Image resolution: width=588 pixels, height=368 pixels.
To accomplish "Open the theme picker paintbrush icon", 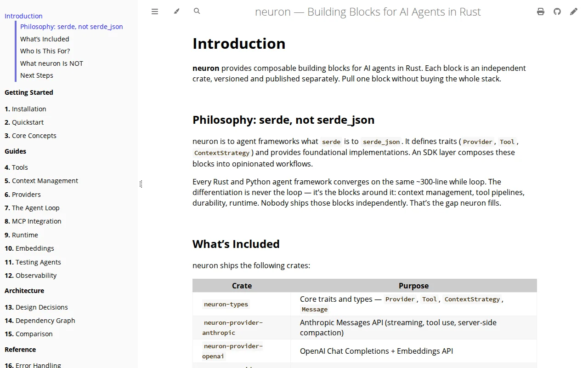I will [x=176, y=11].
